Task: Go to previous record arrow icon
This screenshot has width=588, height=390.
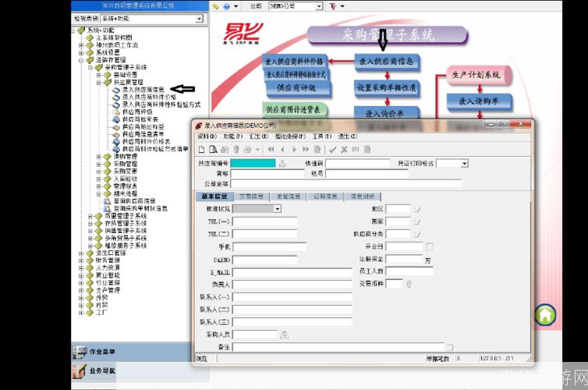Action: point(282,150)
